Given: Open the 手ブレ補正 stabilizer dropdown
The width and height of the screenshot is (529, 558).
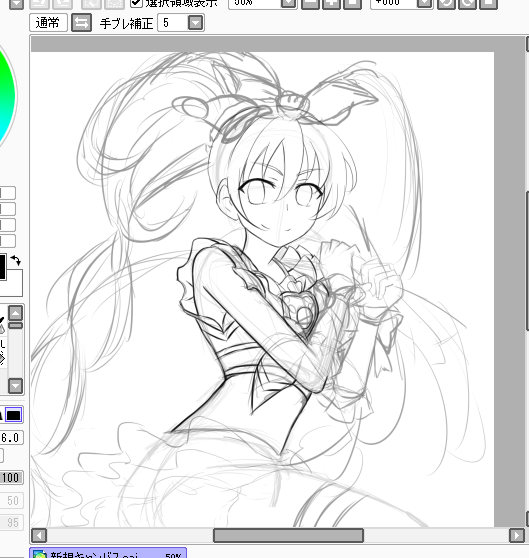Looking at the screenshot, I should point(195,23).
